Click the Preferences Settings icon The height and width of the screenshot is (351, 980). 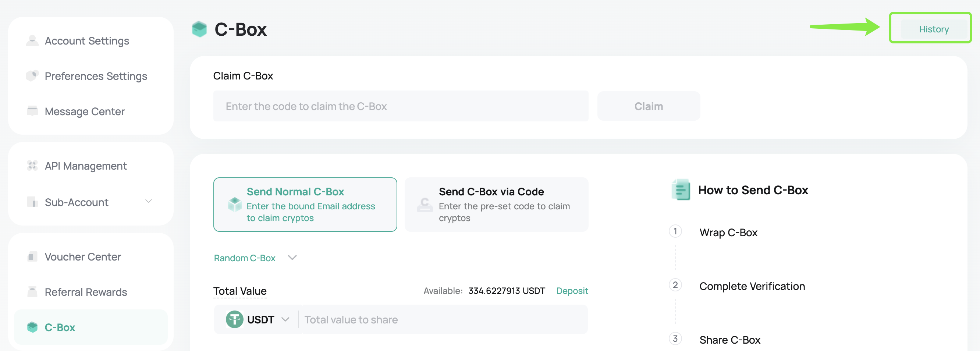click(x=32, y=76)
